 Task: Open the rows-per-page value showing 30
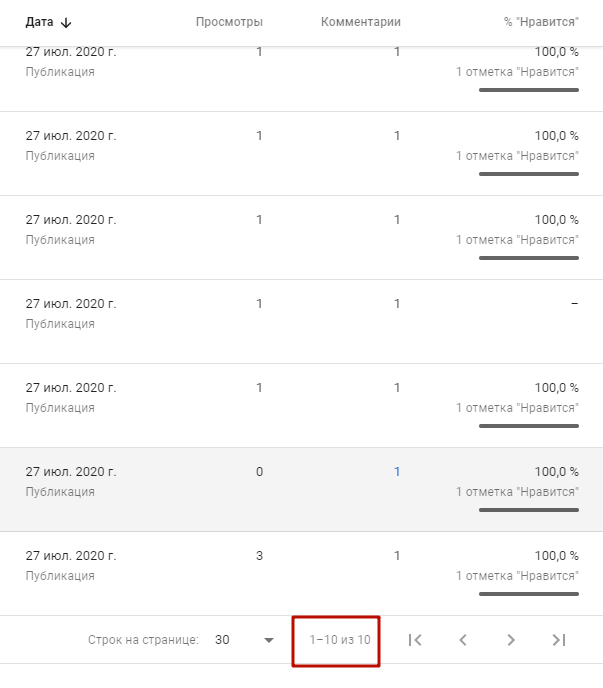(223, 640)
